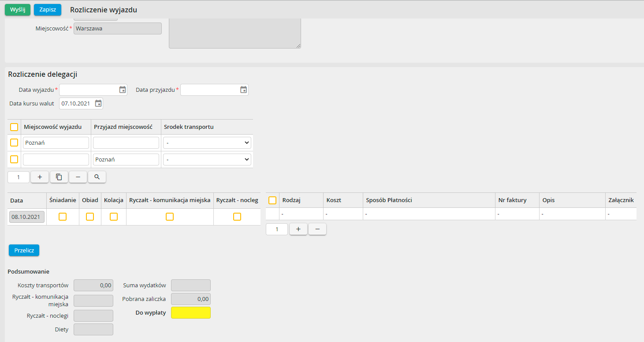The height and width of the screenshot is (342, 644).
Task: Click the Wyślij button
Action: [18, 10]
